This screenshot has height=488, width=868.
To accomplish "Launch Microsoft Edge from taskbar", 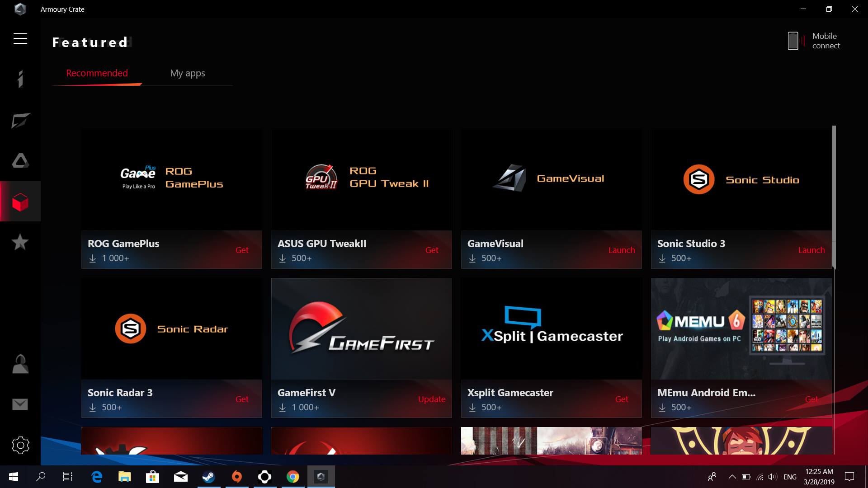I will [97, 477].
